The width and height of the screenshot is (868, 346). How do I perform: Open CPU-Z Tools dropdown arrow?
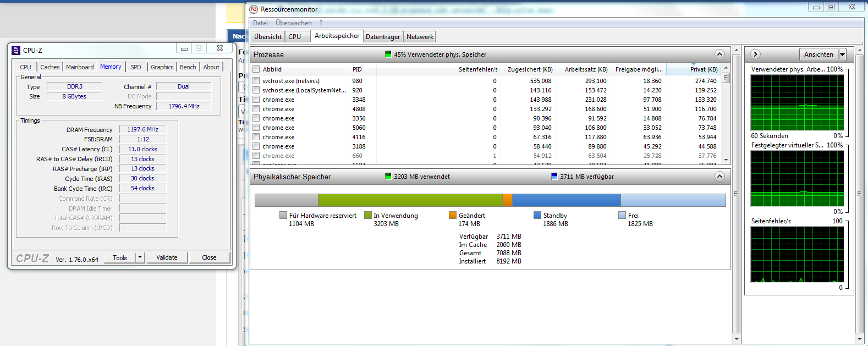pos(140,257)
